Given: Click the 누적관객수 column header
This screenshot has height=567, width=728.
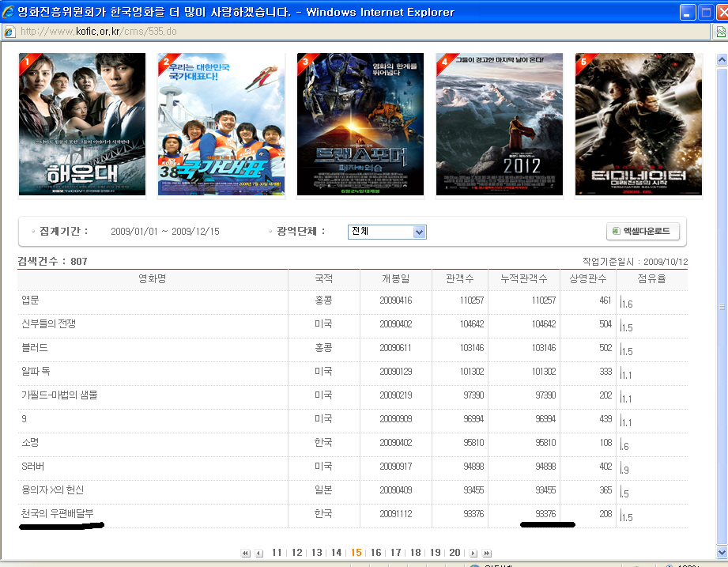Looking at the screenshot, I should click(x=524, y=278).
